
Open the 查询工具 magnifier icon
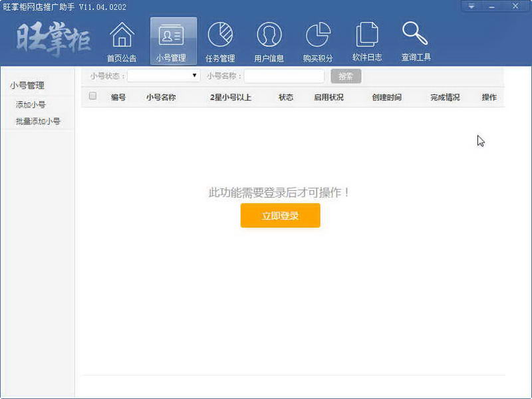pos(416,41)
